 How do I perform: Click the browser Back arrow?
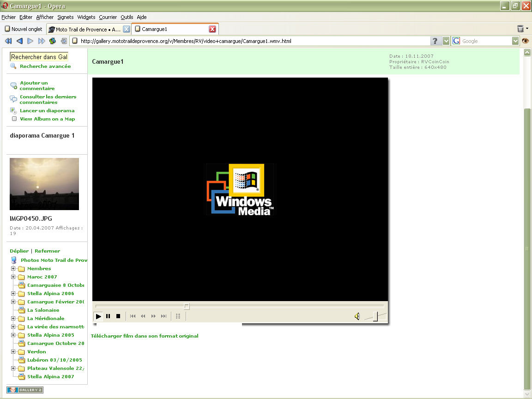click(x=19, y=41)
